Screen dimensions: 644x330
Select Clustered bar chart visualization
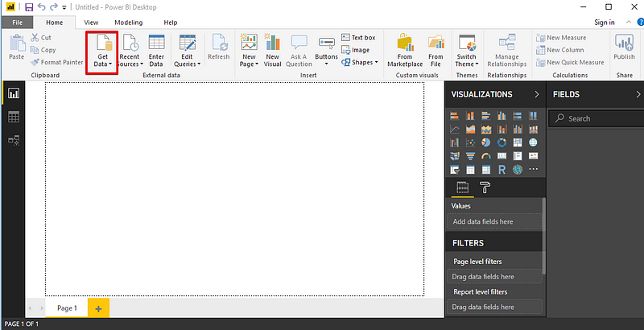pos(486,116)
